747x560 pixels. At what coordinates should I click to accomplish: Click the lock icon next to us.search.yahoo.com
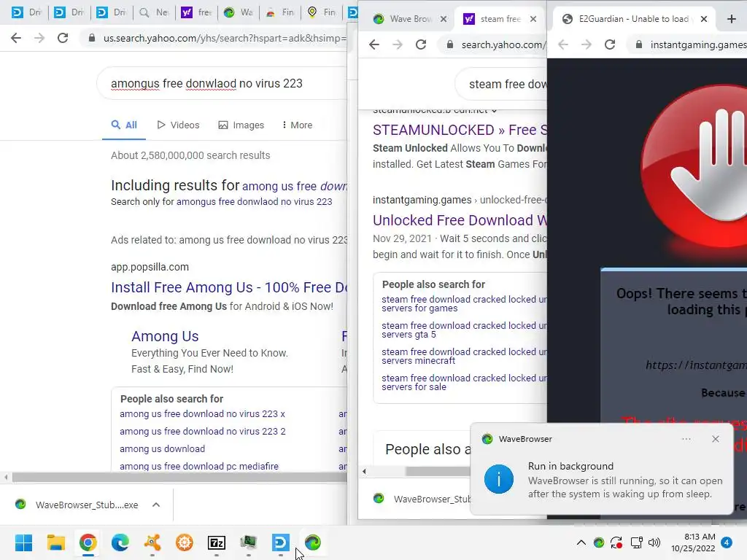click(92, 38)
